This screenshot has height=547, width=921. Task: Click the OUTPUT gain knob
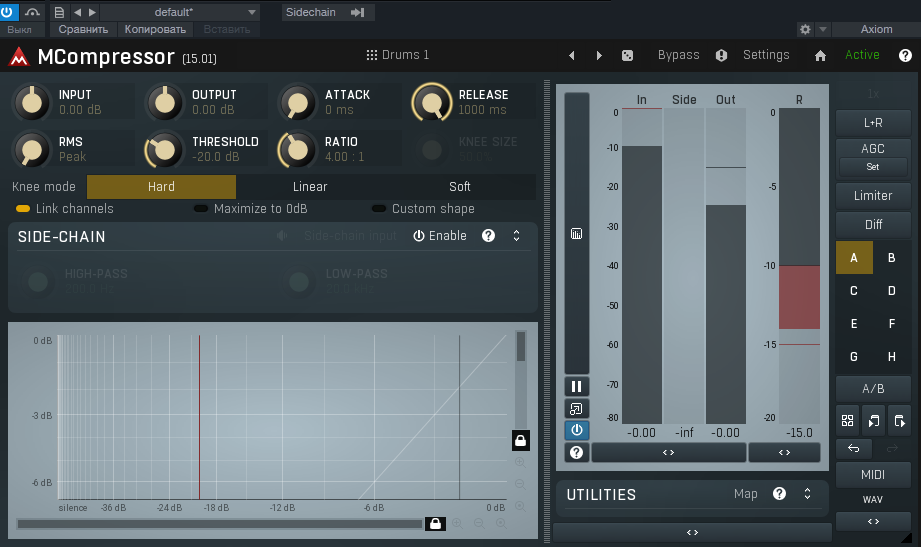[164, 102]
